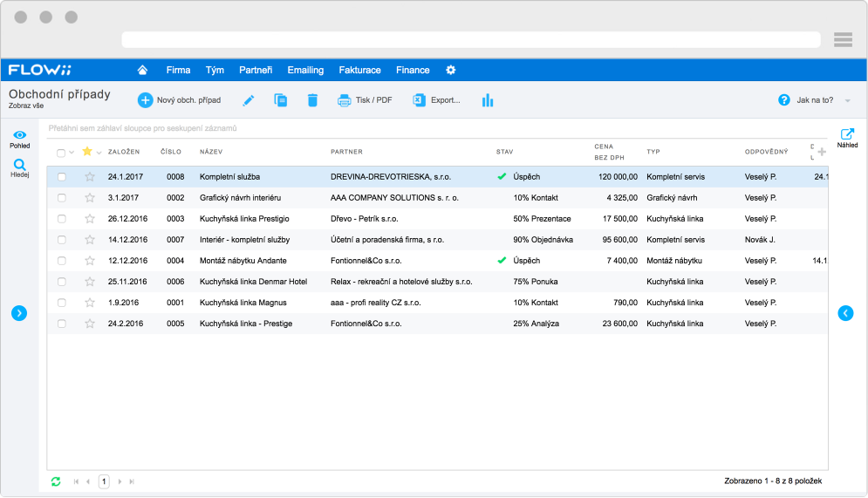This screenshot has height=498, width=868.
Task: Click the Tisk / PDF button
Action: [x=365, y=100]
